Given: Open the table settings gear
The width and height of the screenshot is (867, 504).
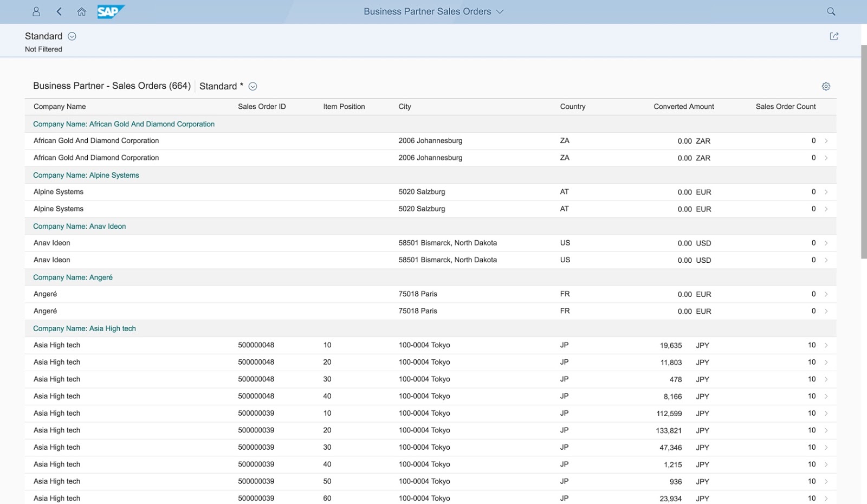Looking at the screenshot, I should click(825, 86).
